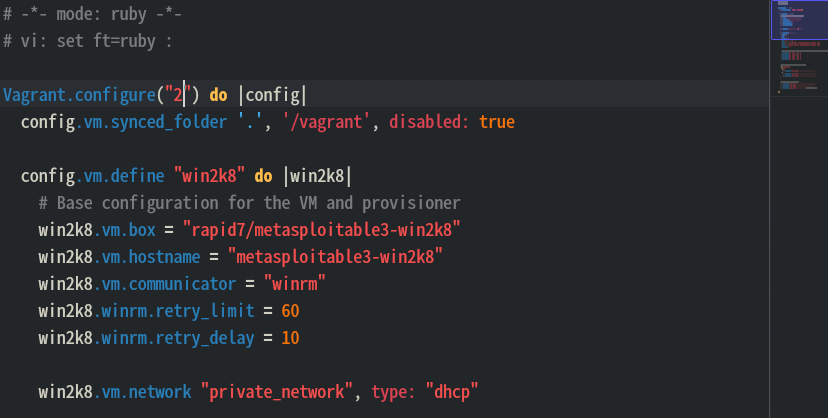Click the true value after disabled:
This screenshot has height=418, width=828.
click(497, 122)
